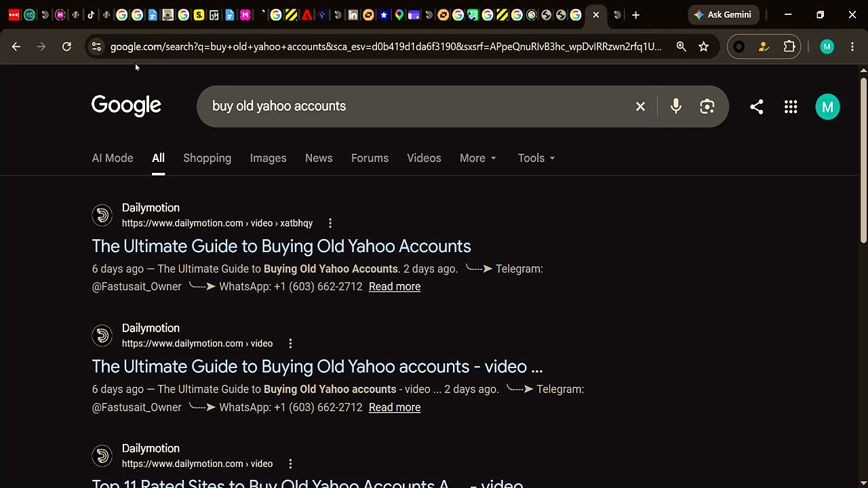Viewport: 868px width, 488px height.
Task: Click the Chrome profile avatar in toolbar
Action: point(827,47)
